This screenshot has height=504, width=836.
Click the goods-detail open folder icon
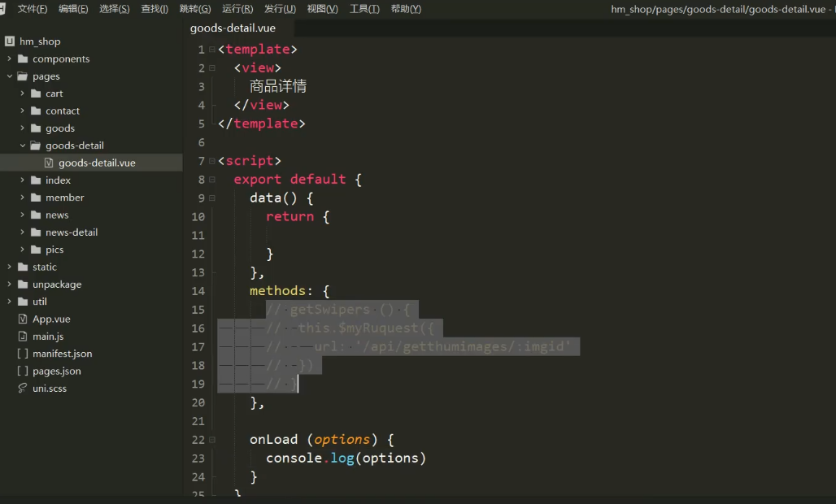click(x=36, y=146)
